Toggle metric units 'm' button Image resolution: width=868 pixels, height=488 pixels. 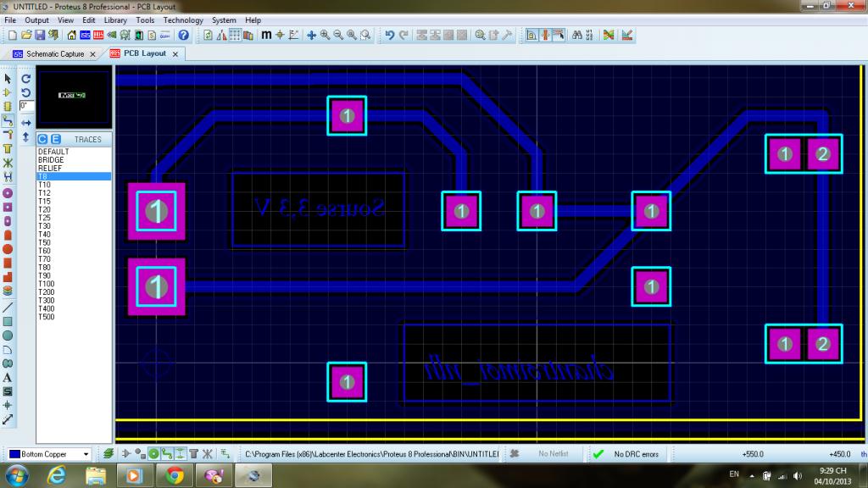click(266, 36)
